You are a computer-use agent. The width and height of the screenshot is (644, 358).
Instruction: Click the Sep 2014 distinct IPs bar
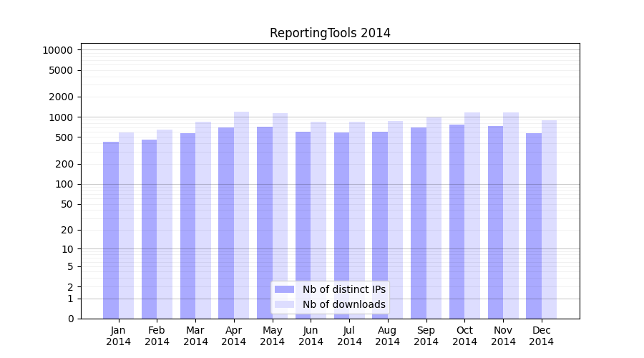[419, 222]
